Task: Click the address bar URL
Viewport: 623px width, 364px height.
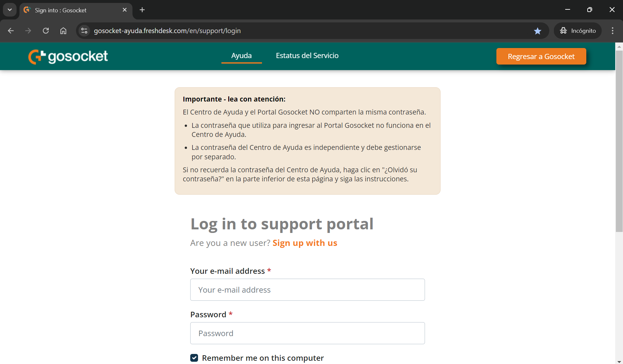Action: click(x=167, y=31)
